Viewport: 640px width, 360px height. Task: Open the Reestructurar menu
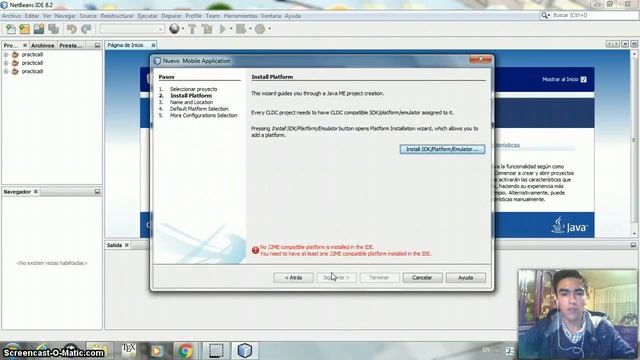117,16
